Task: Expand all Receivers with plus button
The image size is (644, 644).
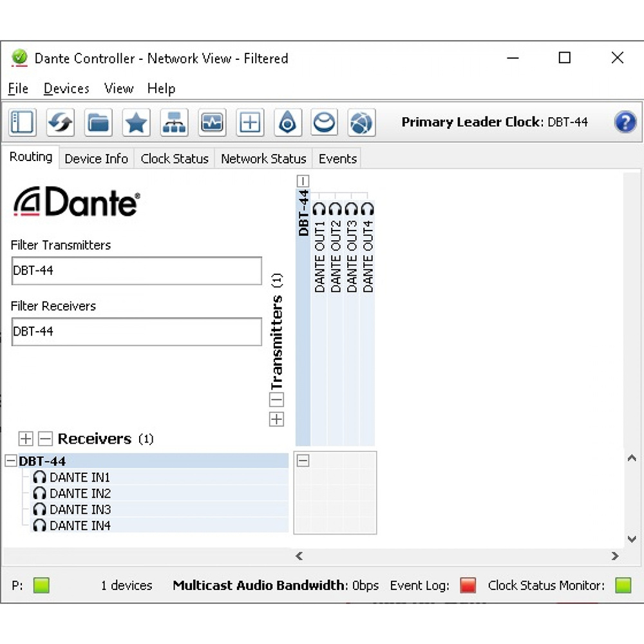Action: (x=25, y=439)
